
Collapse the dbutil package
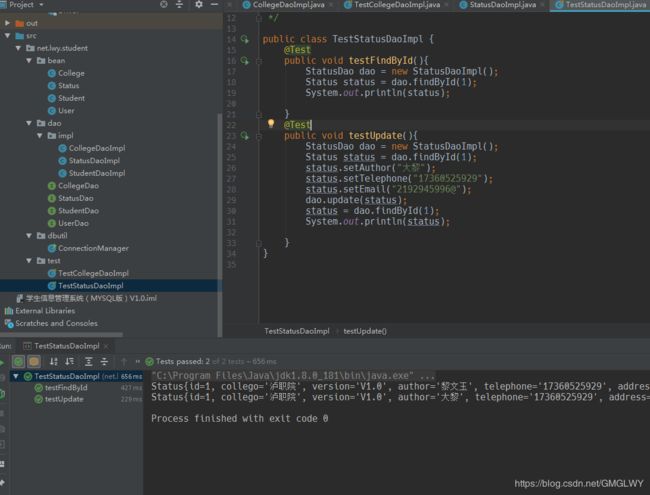point(29,235)
